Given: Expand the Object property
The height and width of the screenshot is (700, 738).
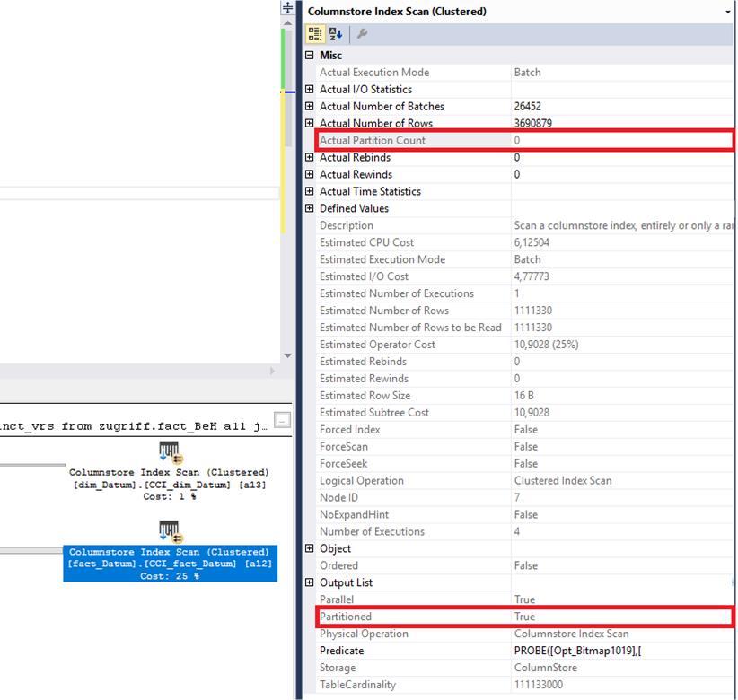Looking at the screenshot, I should pyautogui.click(x=309, y=548).
